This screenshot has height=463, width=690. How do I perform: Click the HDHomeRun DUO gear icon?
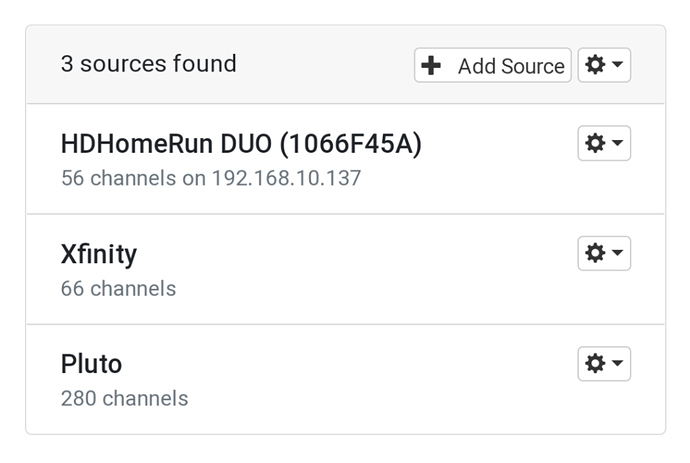595,144
